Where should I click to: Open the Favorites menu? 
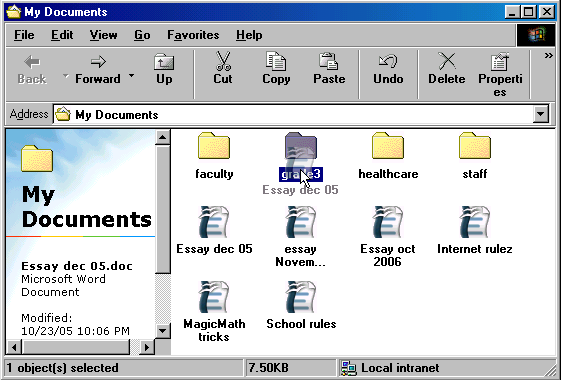tap(193, 35)
